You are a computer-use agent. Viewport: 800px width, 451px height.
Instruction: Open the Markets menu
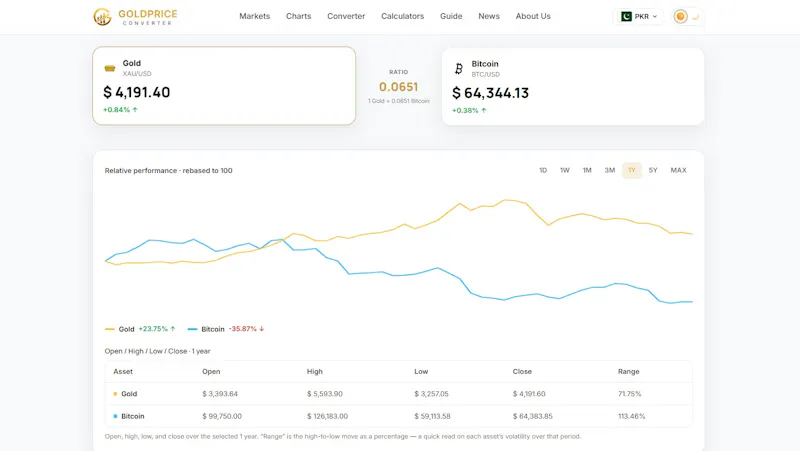tap(255, 16)
